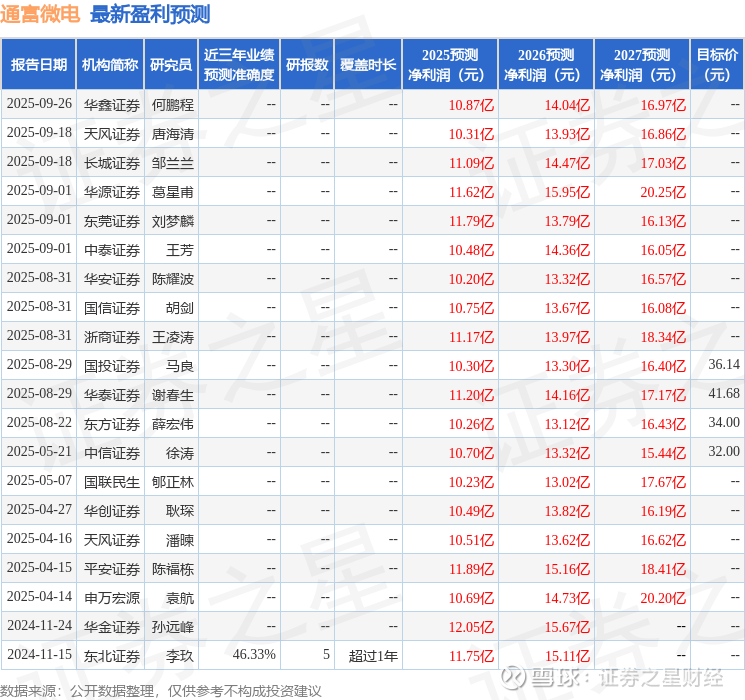Click the 研报数 column header
This screenshot has width=745, height=700.
(307, 65)
